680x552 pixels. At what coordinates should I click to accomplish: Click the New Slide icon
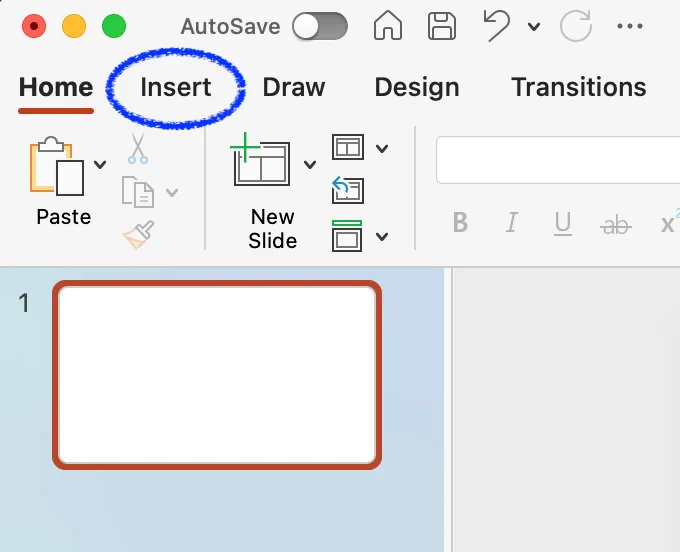[x=260, y=159]
